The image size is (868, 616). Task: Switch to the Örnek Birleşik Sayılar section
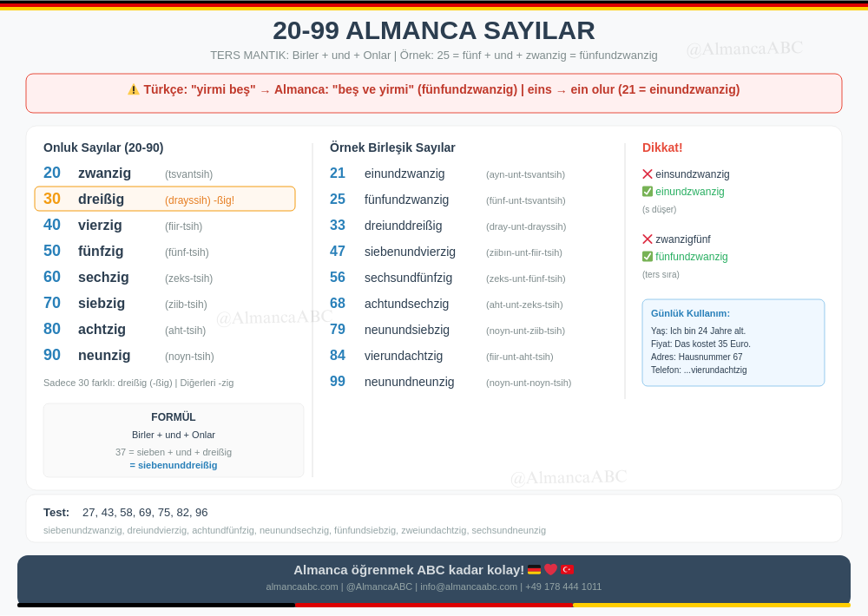pos(391,147)
